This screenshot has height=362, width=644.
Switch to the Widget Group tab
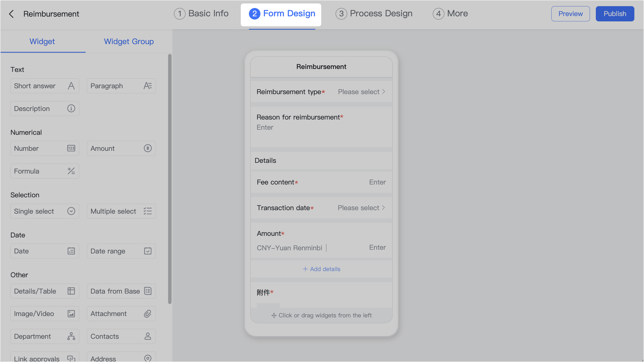tap(128, 41)
